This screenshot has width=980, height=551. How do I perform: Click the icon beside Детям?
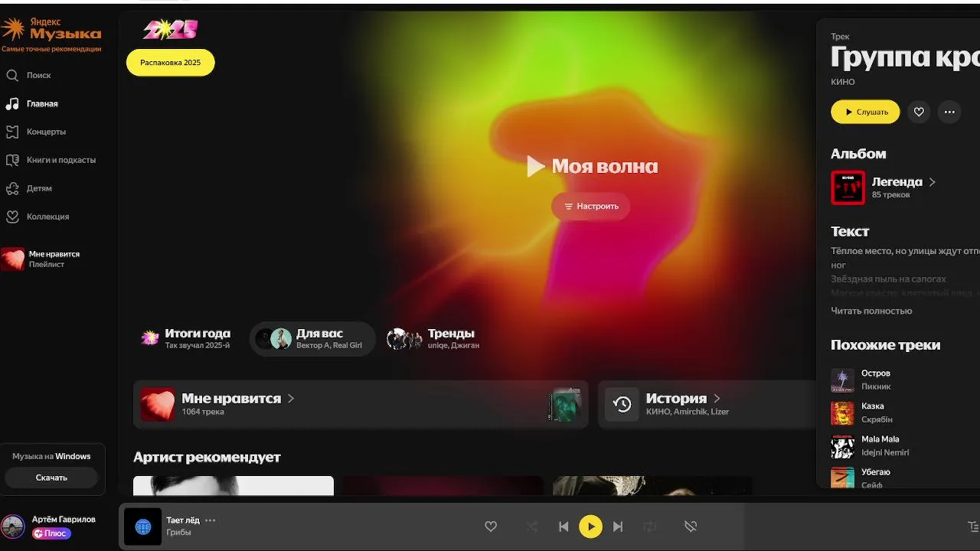coord(12,188)
